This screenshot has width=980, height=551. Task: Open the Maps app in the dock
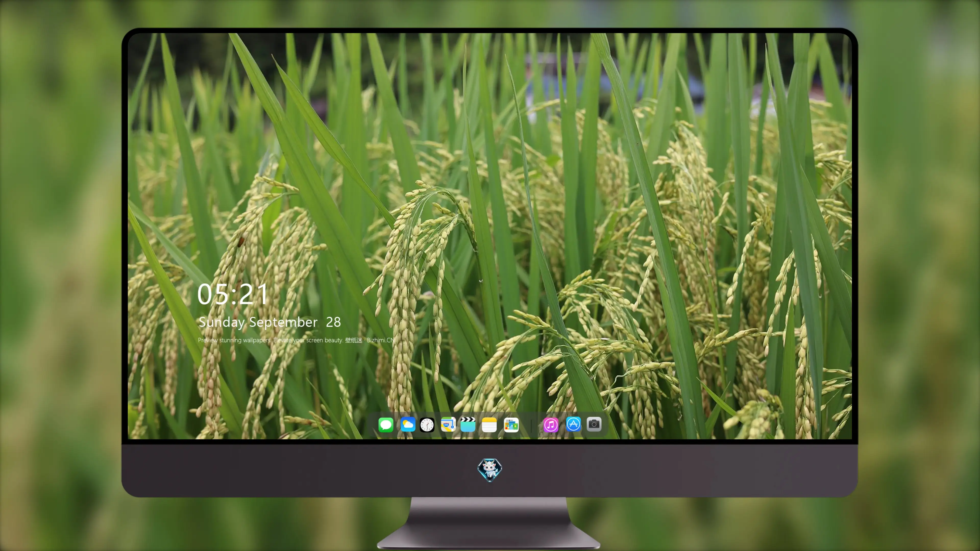[448, 424]
